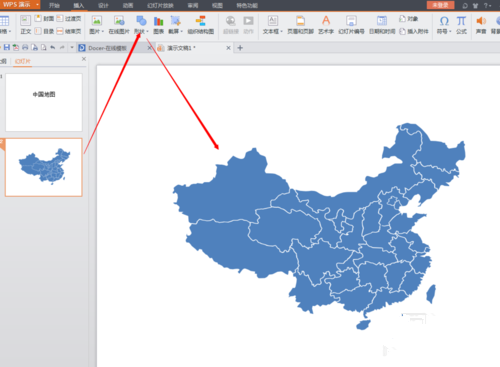Open the WPS 演示 menu arrow
The height and width of the screenshot is (367, 500).
37,5
